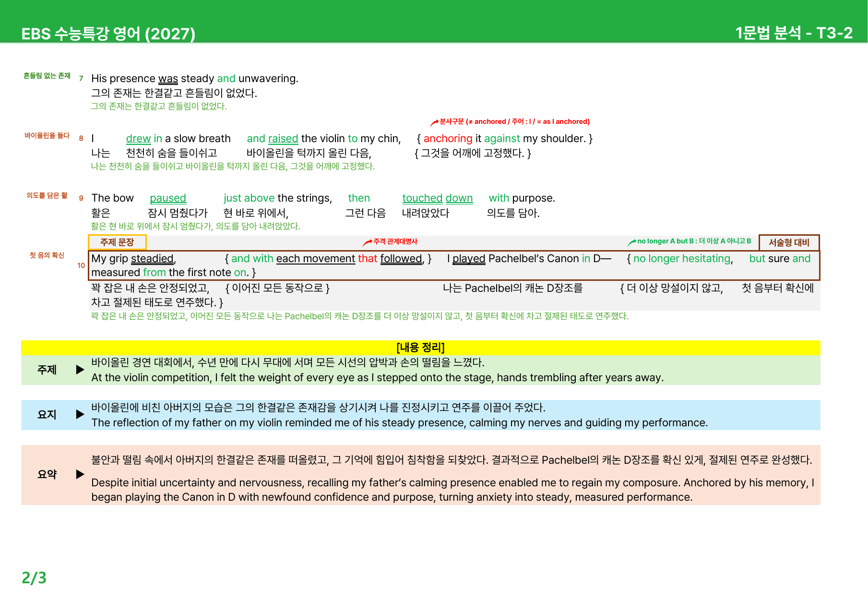The width and height of the screenshot is (868, 614).
Task: Click the underlined verb 'drew'
Action: (138, 138)
